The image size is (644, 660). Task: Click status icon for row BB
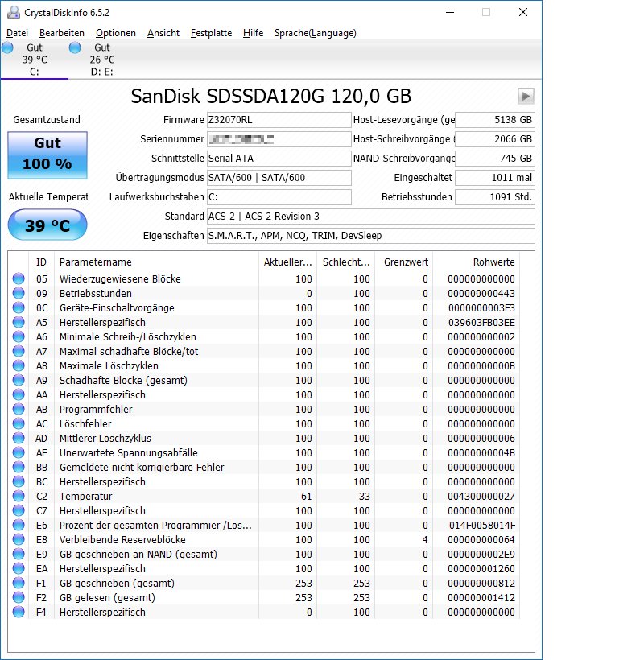19,467
